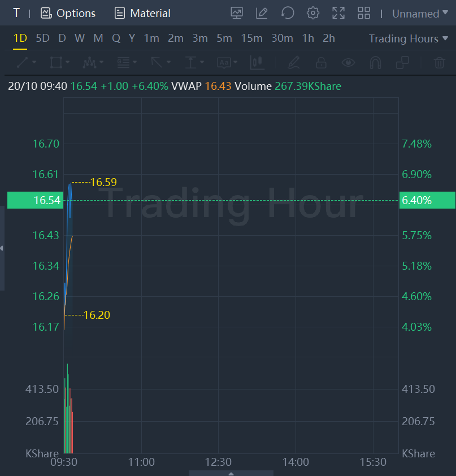This screenshot has height=476, width=456.
Task: Select the measure range tool
Action: (x=190, y=63)
